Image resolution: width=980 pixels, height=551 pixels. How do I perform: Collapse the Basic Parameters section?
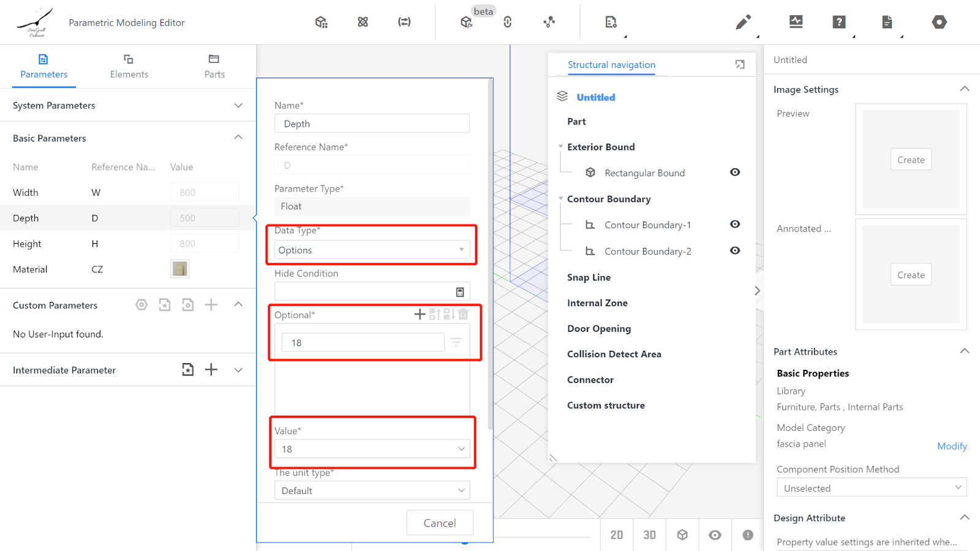(x=238, y=137)
